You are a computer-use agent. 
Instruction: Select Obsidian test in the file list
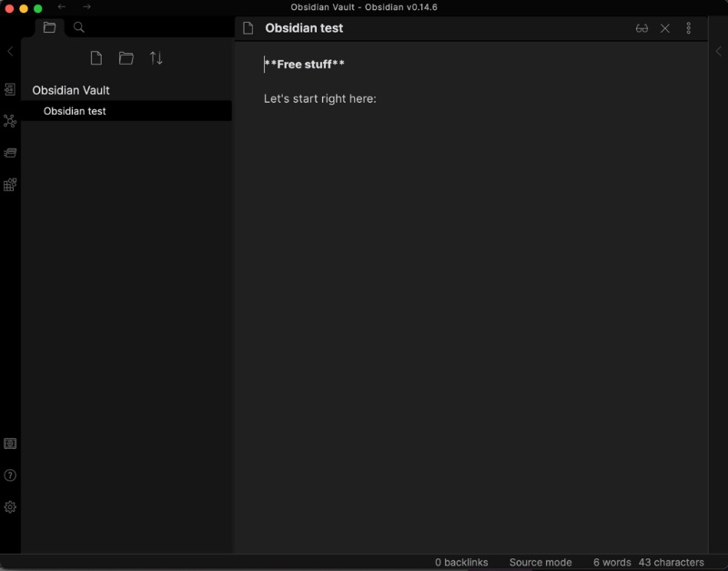pos(126,111)
